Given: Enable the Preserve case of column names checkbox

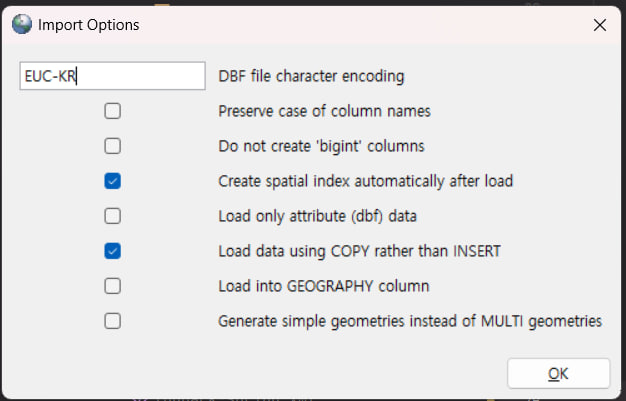Looking at the screenshot, I should 113,111.
